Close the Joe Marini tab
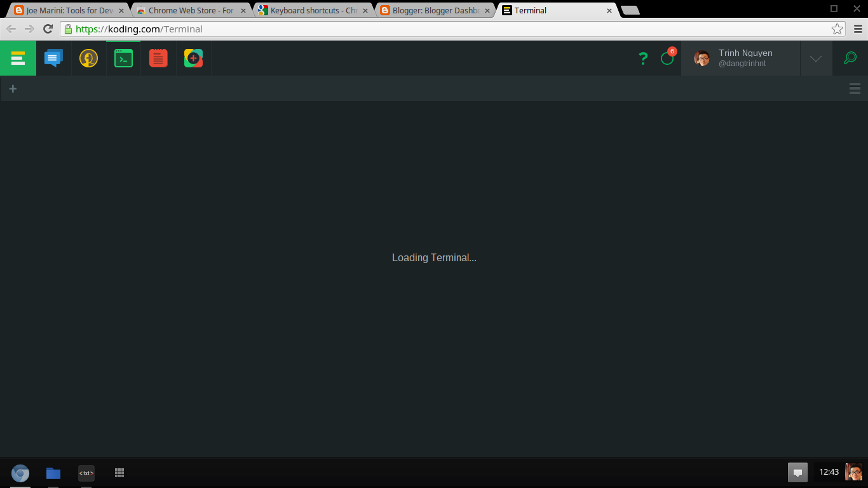The width and height of the screenshot is (868, 488). coord(121,11)
